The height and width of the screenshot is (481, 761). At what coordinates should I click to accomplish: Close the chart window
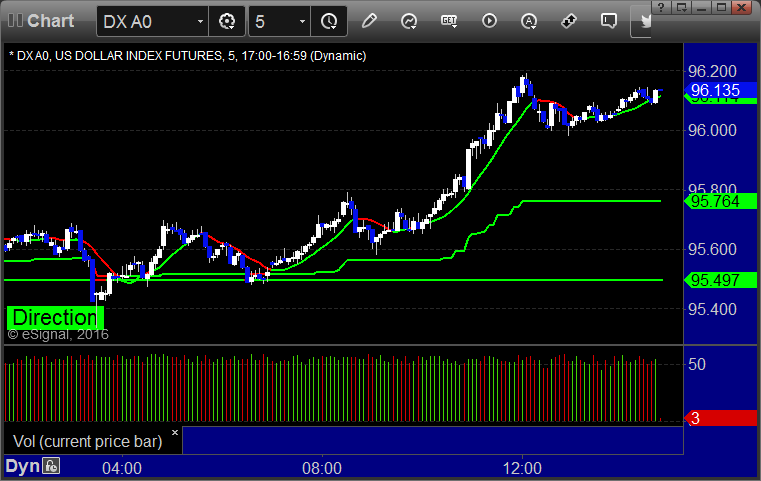(x=742, y=7)
